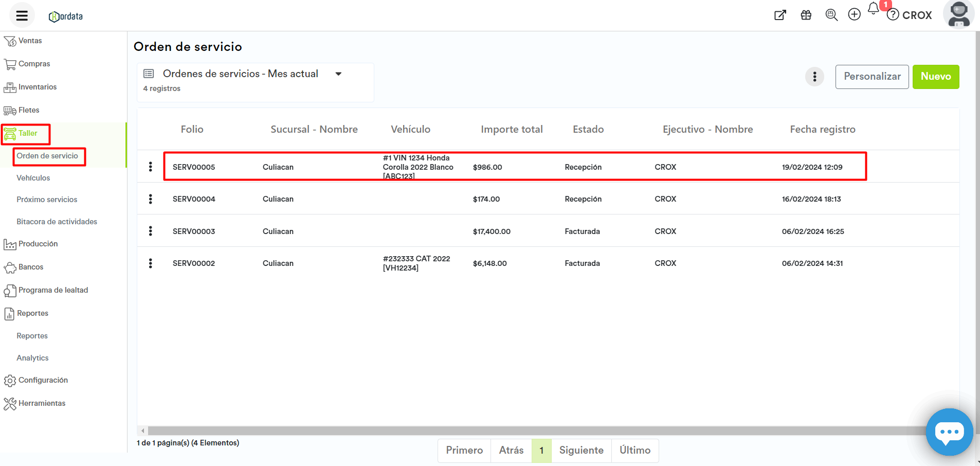Open the Configuración menu

point(43,380)
